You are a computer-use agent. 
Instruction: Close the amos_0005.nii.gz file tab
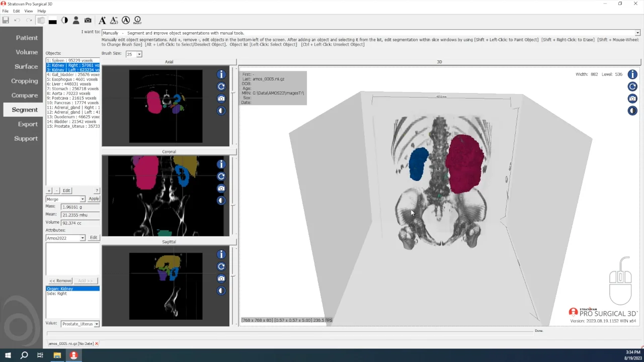(97, 343)
